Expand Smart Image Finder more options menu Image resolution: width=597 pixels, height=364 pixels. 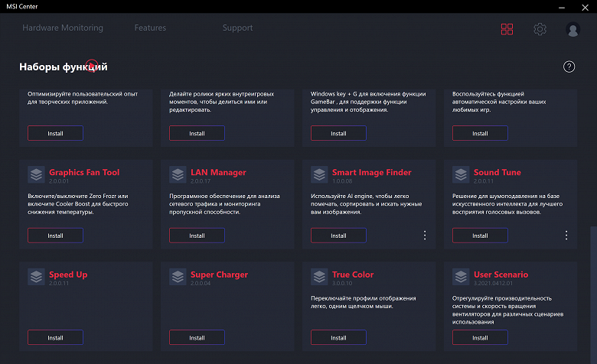(x=425, y=236)
